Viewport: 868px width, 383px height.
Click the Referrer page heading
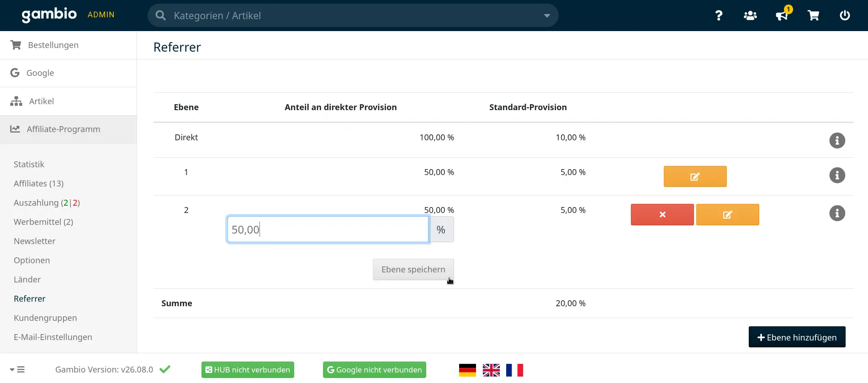pyautogui.click(x=177, y=47)
